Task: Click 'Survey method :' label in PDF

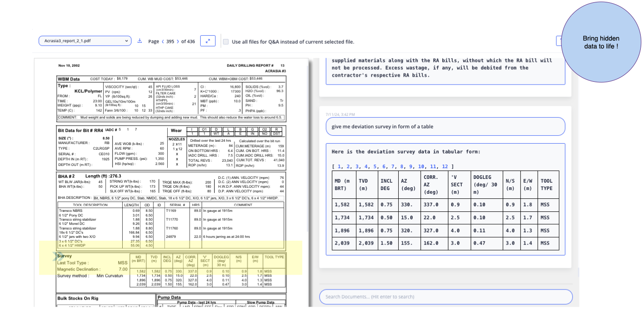Action: [73, 276]
